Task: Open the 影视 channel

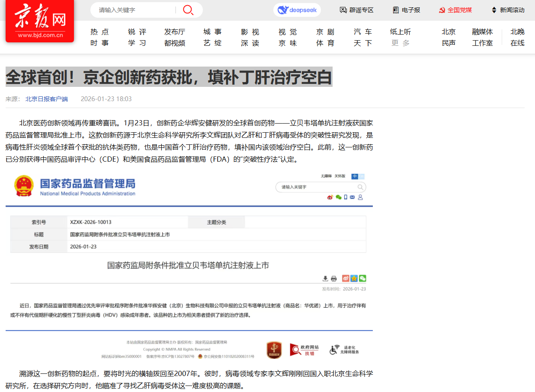Action: click(x=250, y=32)
